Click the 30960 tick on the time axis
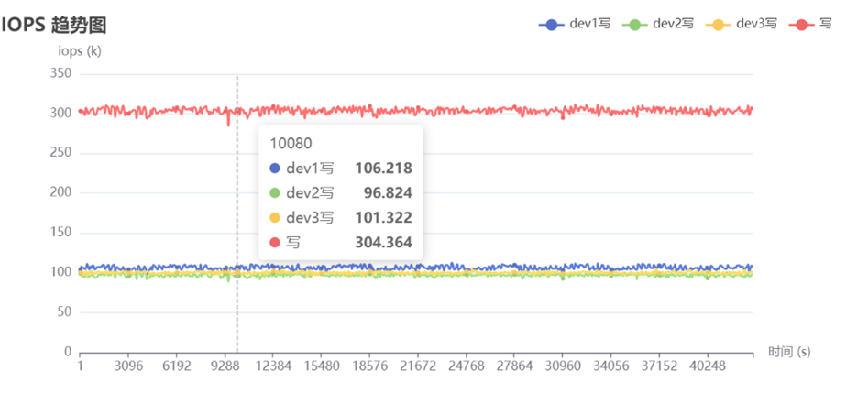 click(x=562, y=366)
